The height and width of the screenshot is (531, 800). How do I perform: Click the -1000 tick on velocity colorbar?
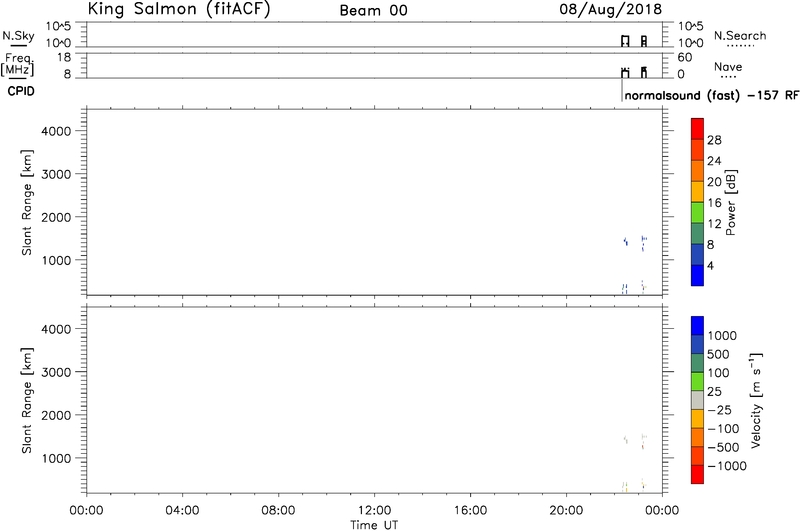tap(727, 466)
